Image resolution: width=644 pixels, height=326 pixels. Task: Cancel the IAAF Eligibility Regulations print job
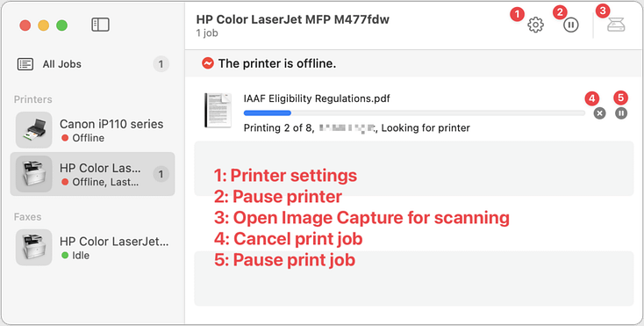click(599, 113)
